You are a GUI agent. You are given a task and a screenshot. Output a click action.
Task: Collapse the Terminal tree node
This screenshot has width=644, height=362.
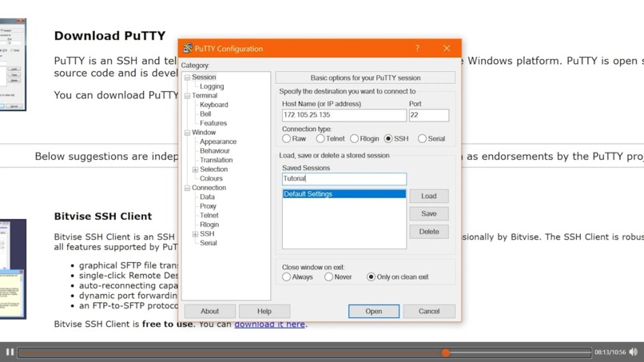pos(187,96)
